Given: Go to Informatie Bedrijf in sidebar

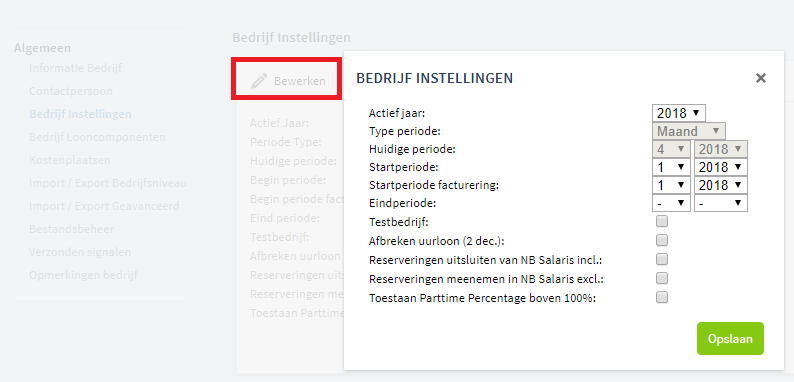Looking at the screenshot, I should (x=75, y=68).
